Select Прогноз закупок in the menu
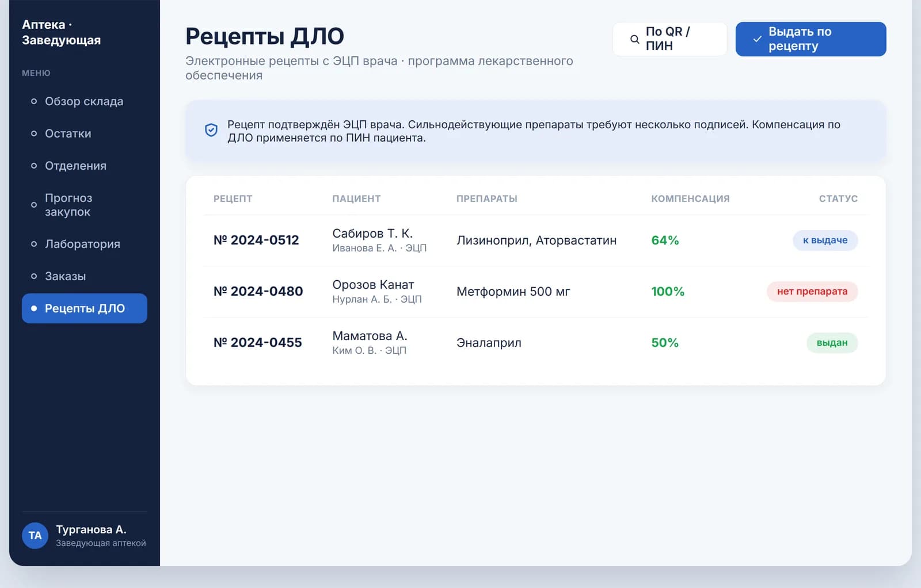Screen dimensions: 921x588 85,205
